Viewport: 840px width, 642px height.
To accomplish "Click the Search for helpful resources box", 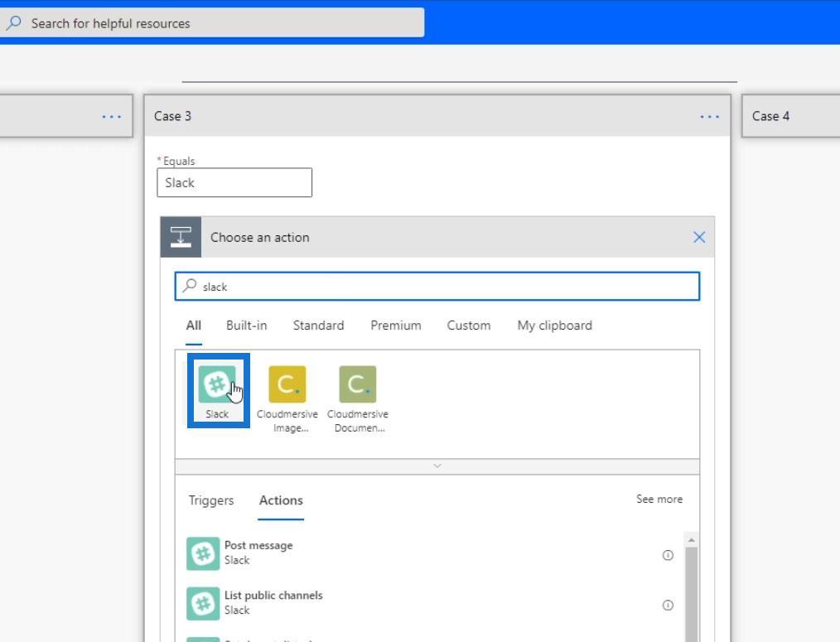I will [x=212, y=23].
